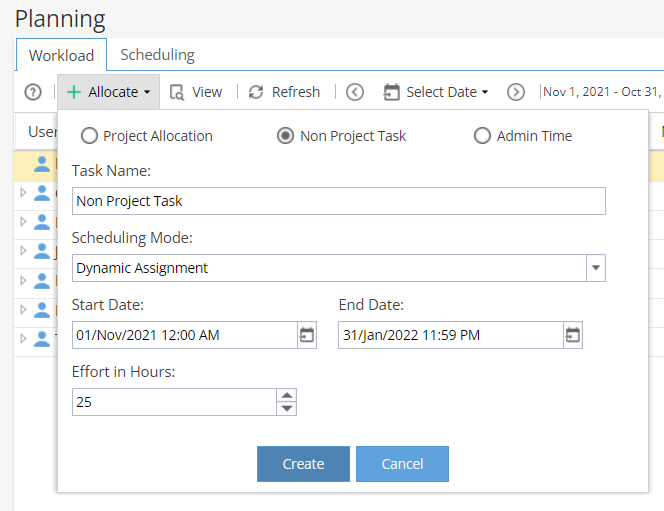Viewport: 664px width, 511px height.
Task: Click the Select Date calendar icon
Action: 392,92
